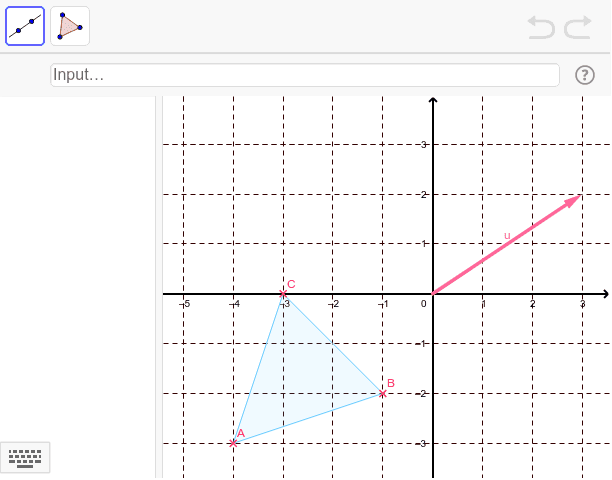Click the label 'u' of the vector
Viewport: 612px width, 480px height.
[507, 235]
